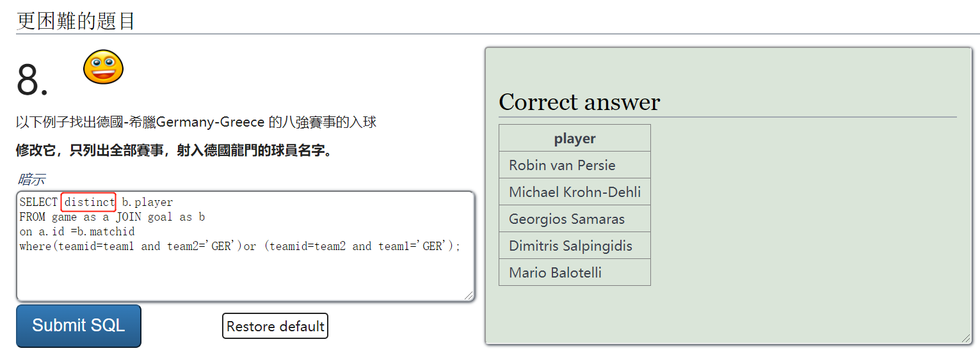Grab the answer panel resize handle

967,338
